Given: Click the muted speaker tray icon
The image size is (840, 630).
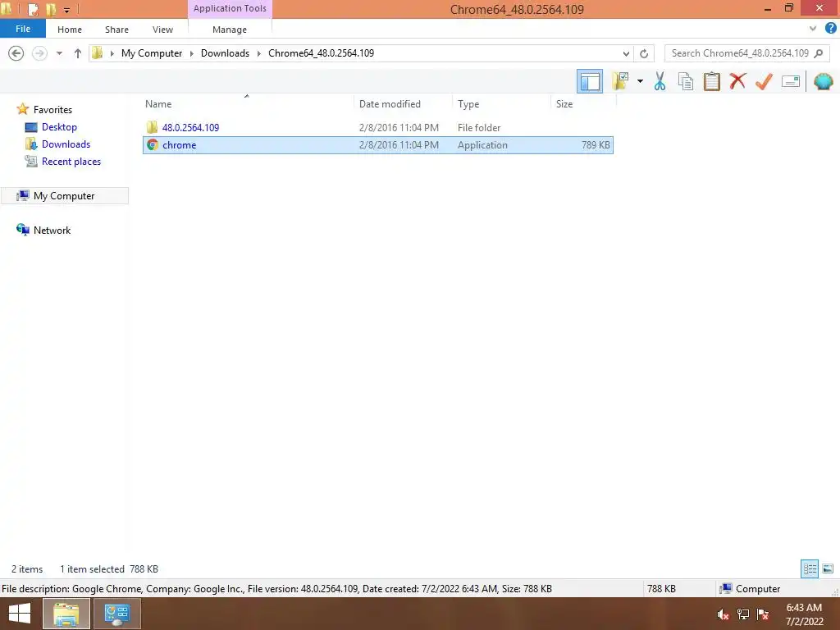Looking at the screenshot, I should [723, 614].
